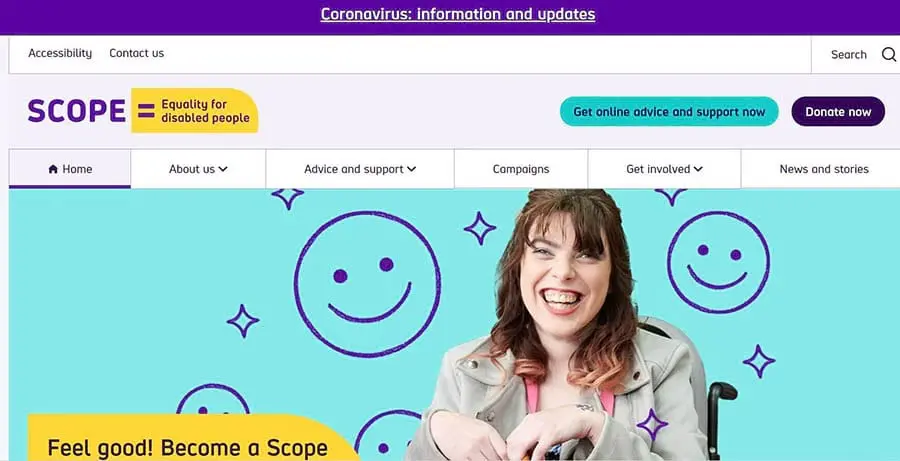900x461 pixels.
Task: Click the SCOPE logo
Action: coord(76,110)
